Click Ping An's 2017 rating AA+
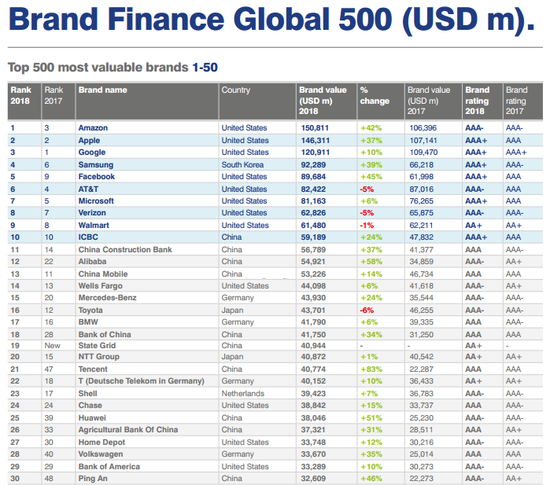This screenshot has height=485, width=550. click(514, 479)
